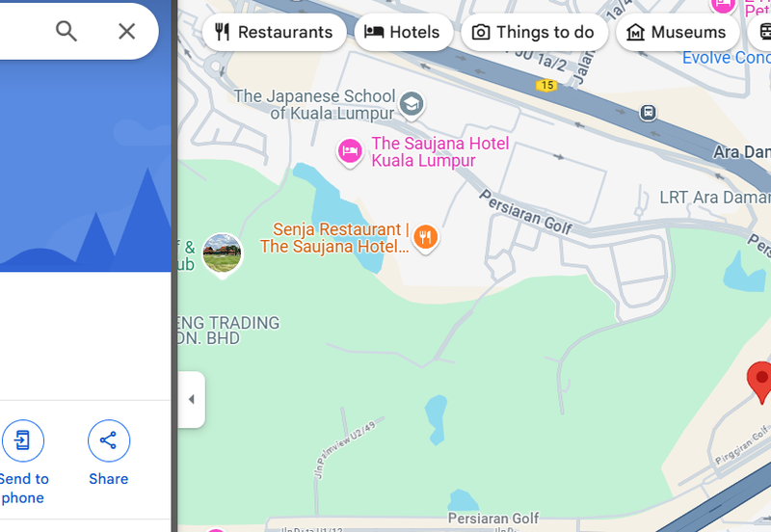Tap the Send to phone icon

click(22, 440)
